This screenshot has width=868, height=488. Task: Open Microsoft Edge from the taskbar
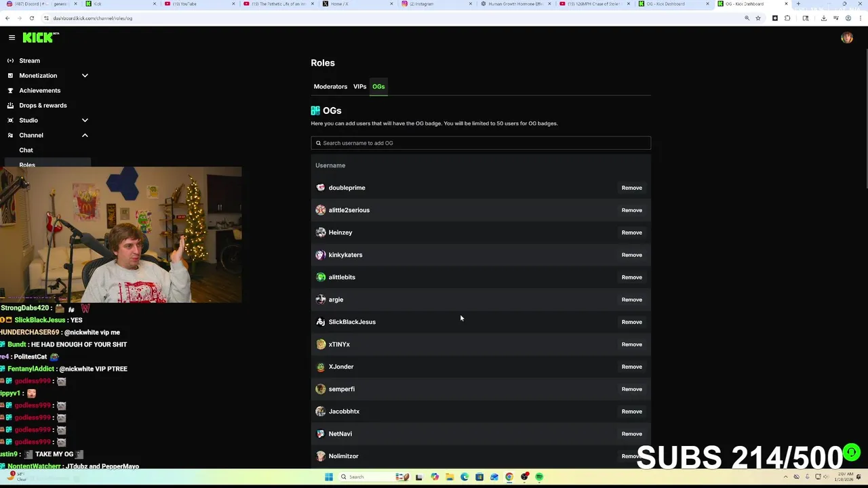pyautogui.click(x=465, y=477)
